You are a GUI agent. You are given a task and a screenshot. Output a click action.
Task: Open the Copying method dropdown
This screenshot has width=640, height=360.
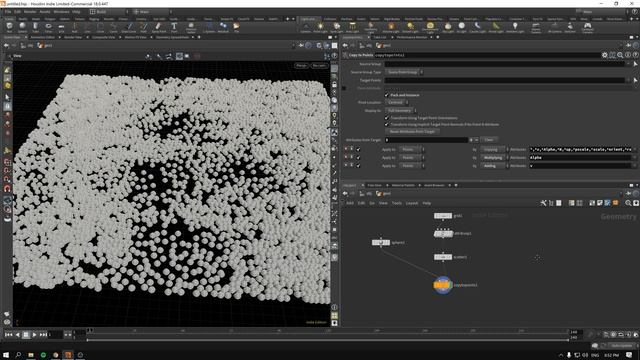[494, 149]
